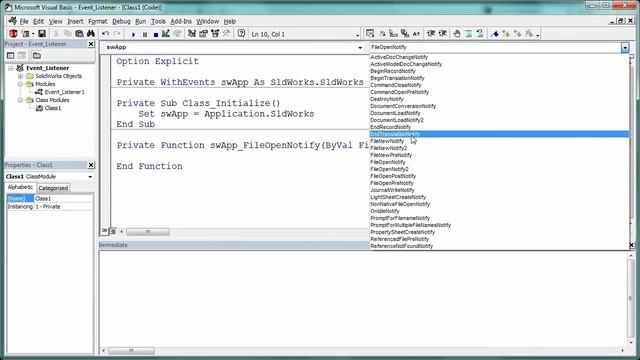
Task: Expand the SolidWorks Objects folder
Action: pos(20,76)
